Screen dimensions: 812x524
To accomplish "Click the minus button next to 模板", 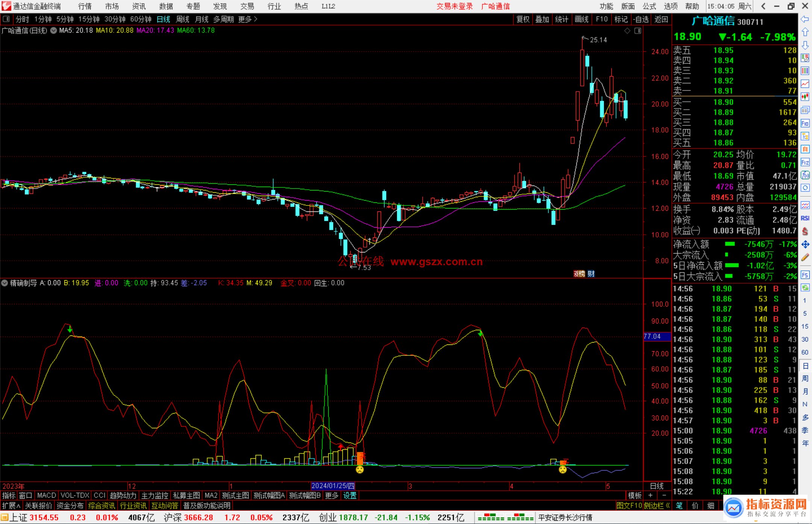I will point(664,495).
